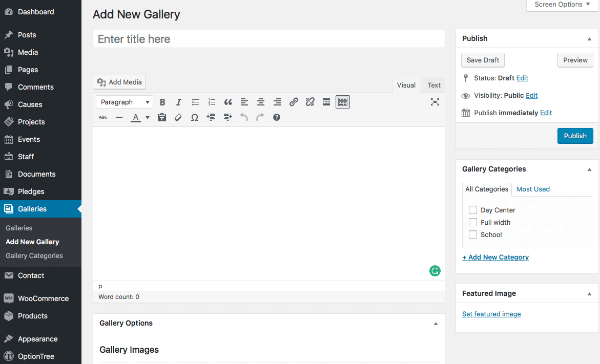The width and height of the screenshot is (600, 364).
Task: Insert or edit a link
Action: tap(294, 102)
